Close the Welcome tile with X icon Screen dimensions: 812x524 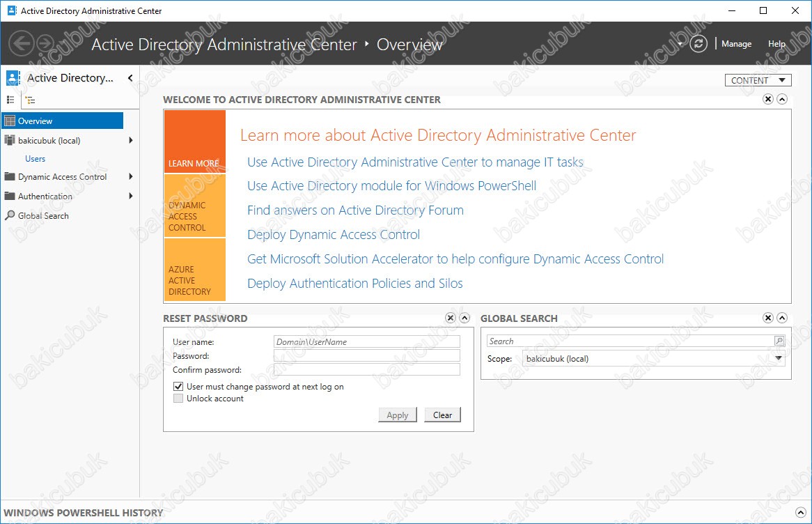768,99
